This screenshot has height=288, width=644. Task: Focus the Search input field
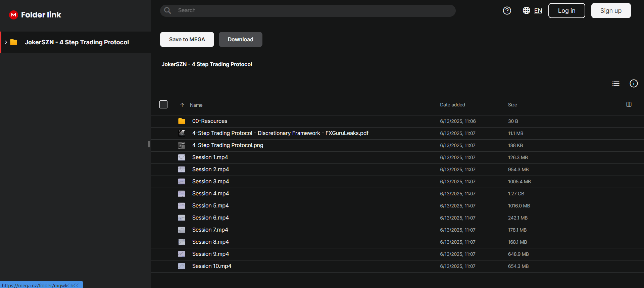(x=308, y=10)
